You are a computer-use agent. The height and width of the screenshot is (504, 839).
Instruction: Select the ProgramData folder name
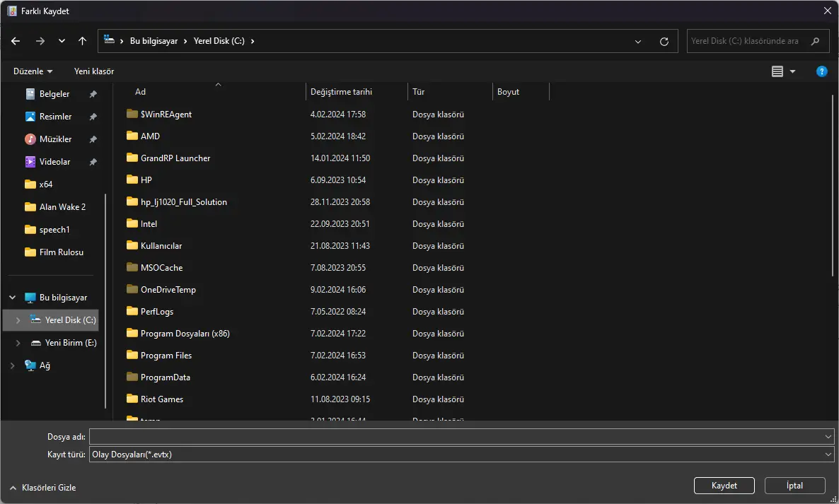(x=166, y=377)
